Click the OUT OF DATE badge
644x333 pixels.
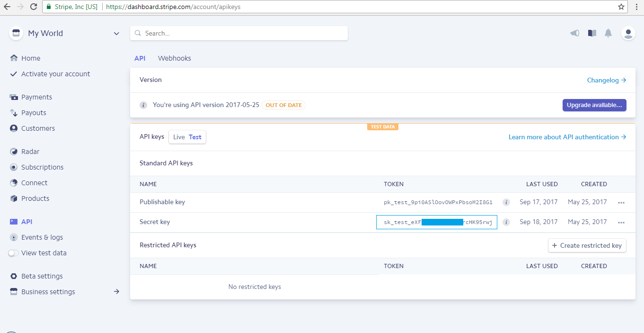click(x=284, y=105)
